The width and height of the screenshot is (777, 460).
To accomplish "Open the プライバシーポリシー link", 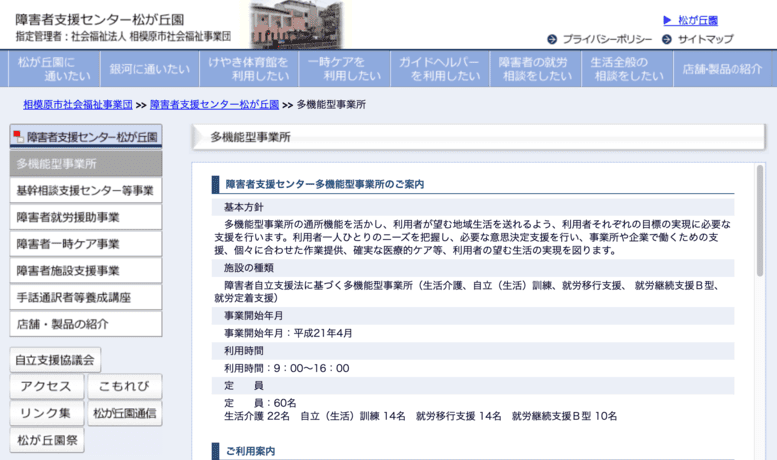I will pyautogui.click(x=607, y=39).
